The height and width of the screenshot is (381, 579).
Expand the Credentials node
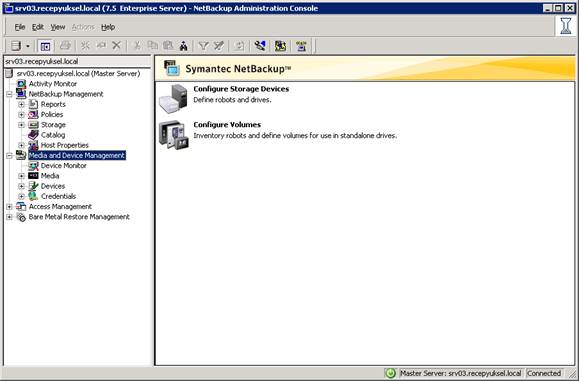point(21,196)
